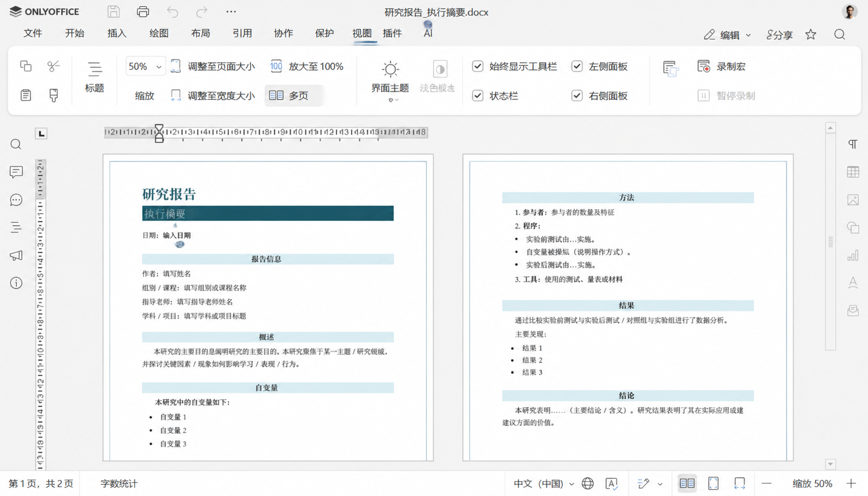
Task: Click the user avatar at top right
Action: click(850, 12)
